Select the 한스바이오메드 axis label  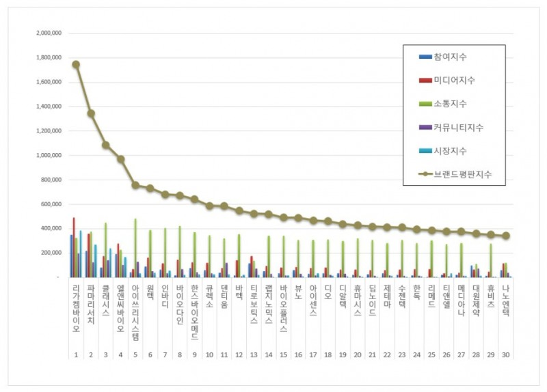(195, 312)
